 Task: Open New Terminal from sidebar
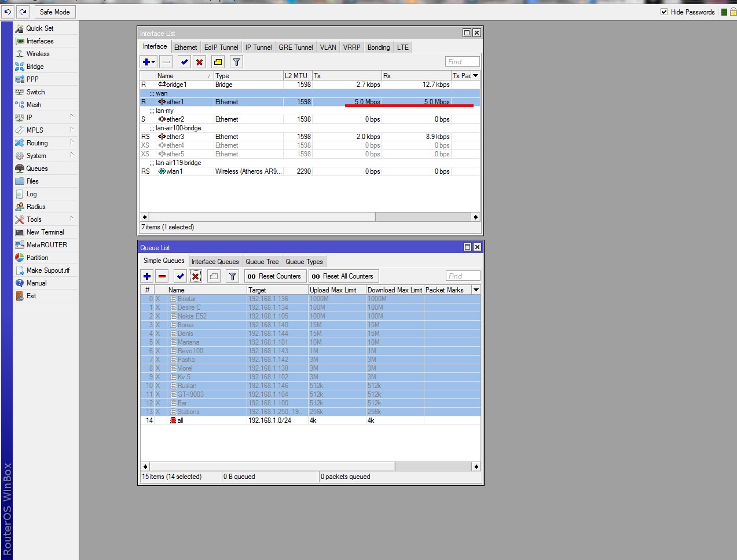[46, 232]
